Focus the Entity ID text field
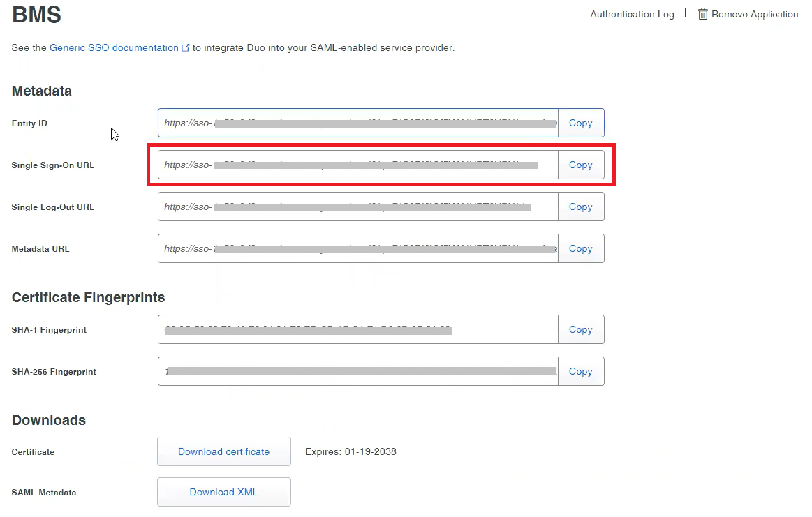 tap(357, 123)
